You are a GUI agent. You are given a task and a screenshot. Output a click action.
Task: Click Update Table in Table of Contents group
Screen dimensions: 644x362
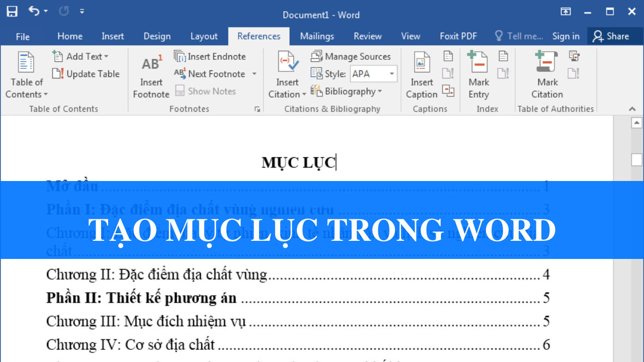pyautogui.click(x=86, y=74)
